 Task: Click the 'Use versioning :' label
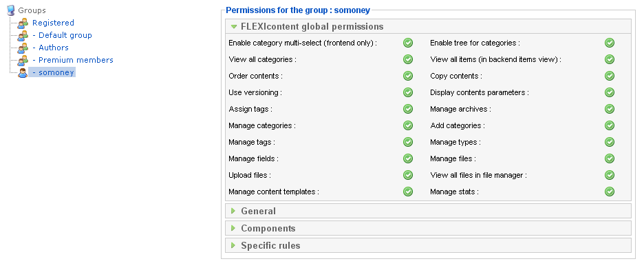[255, 92]
